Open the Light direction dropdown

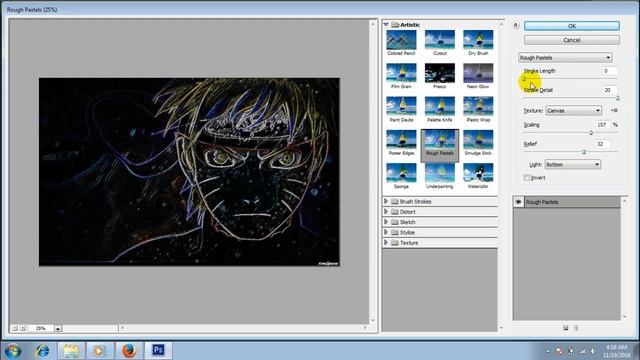(x=572, y=164)
